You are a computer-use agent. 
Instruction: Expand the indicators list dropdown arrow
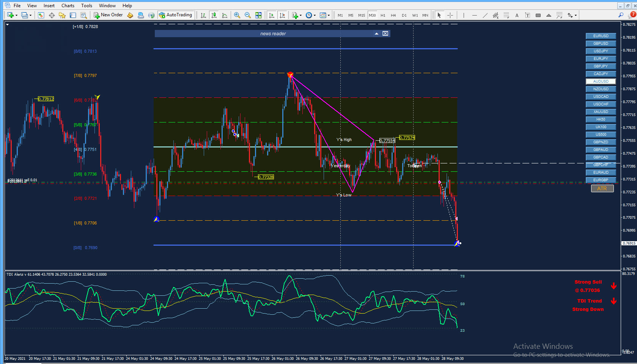[300, 16]
